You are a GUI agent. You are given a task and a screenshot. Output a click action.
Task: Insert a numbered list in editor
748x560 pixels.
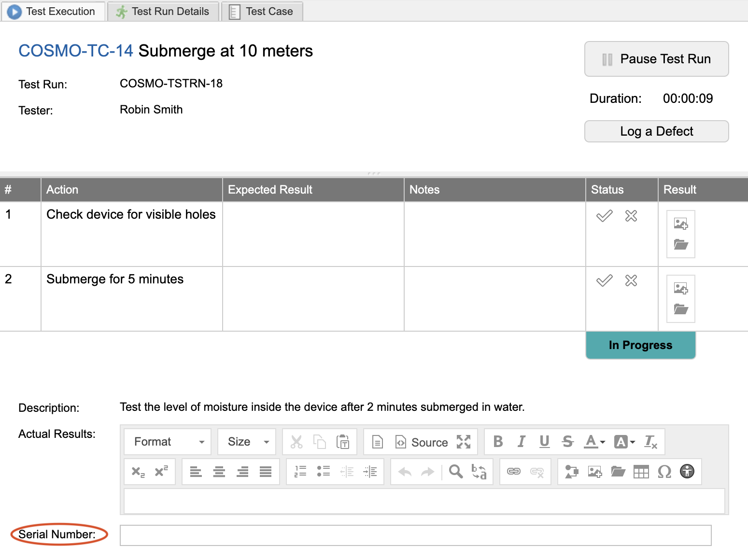(300, 472)
